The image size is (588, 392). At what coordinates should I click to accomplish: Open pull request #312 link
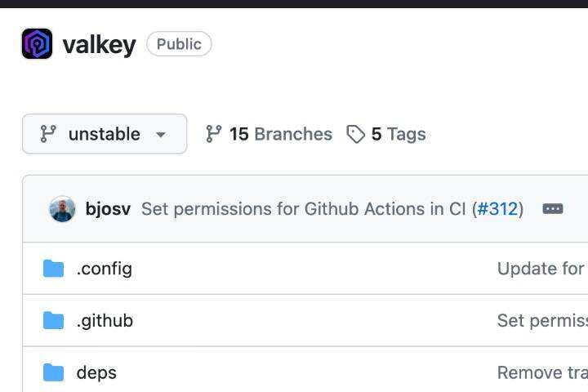coord(498,209)
